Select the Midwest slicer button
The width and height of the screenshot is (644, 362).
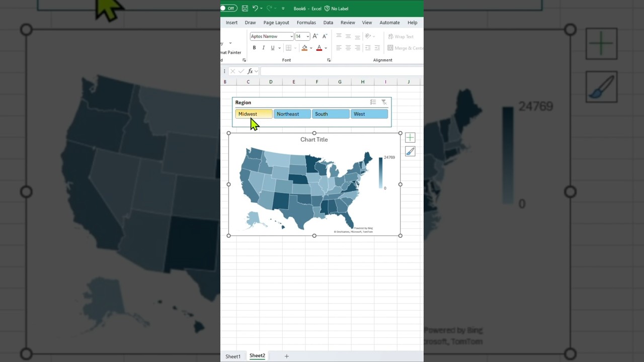point(254,114)
